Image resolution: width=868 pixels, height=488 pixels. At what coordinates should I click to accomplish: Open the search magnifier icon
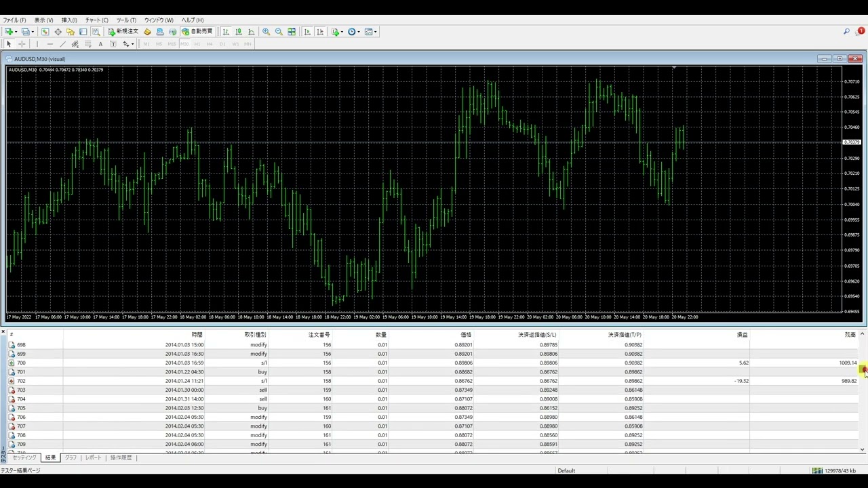pos(846,32)
